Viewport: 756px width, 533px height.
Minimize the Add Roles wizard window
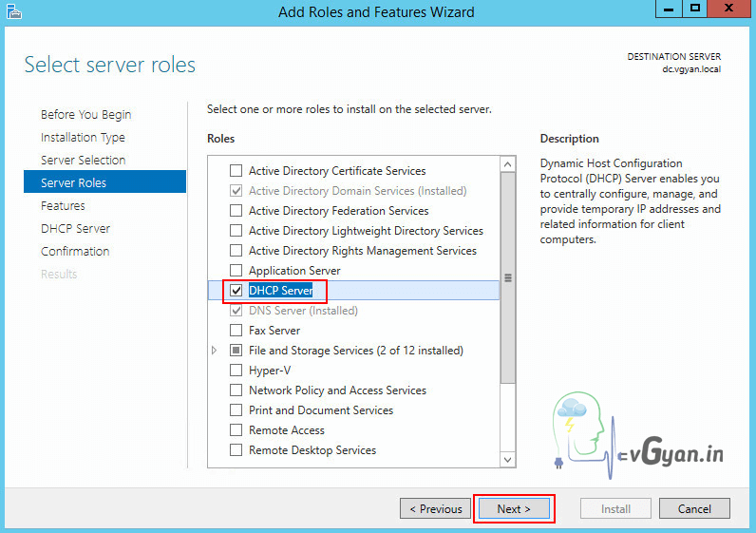(670, 9)
